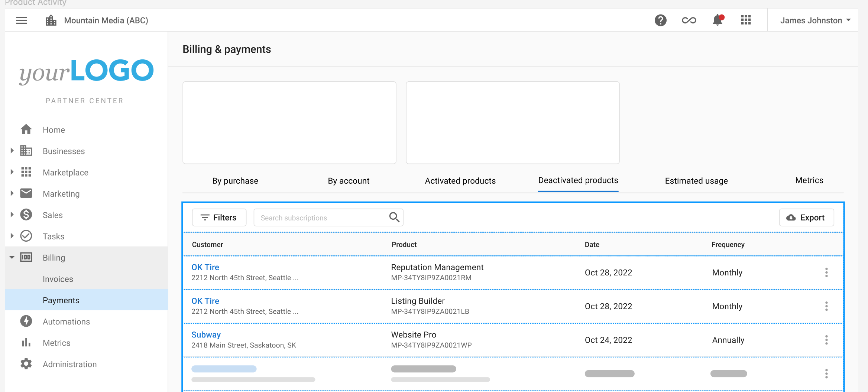Switch to Estimated usage tab

[696, 181]
